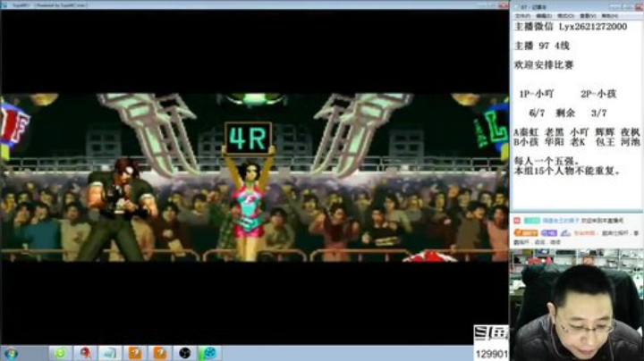Open the Windows Start menu orb

(x=11, y=353)
